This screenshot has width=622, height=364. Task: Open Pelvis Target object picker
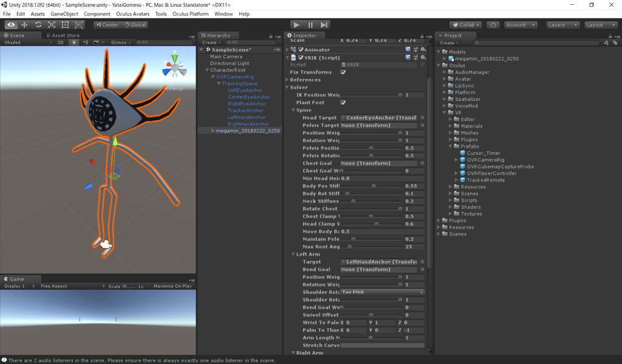pos(422,125)
